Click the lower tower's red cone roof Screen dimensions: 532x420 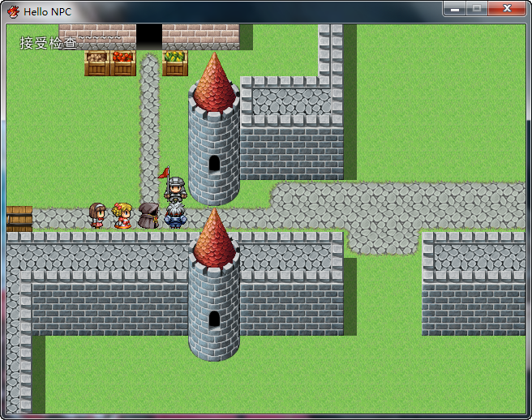click(x=214, y=238)
